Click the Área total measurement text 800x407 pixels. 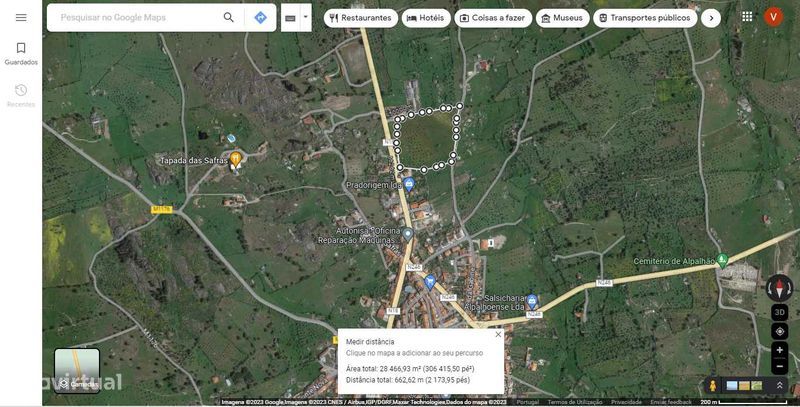410,369
